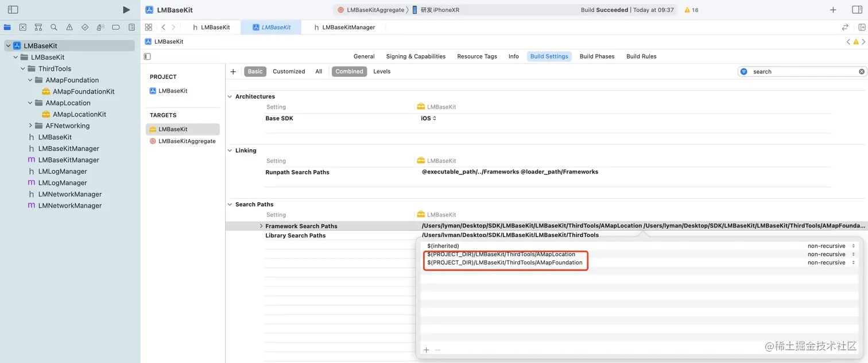Remove the selected path in the popup
This screenshot has width=868, height=363.
pos(437,350)
